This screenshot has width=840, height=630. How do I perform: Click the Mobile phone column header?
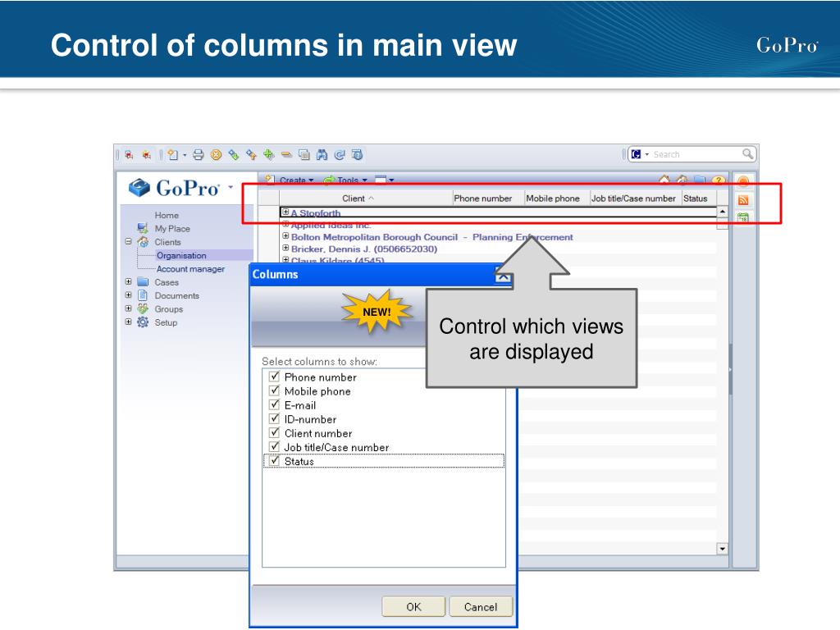[x=557, y=199]
